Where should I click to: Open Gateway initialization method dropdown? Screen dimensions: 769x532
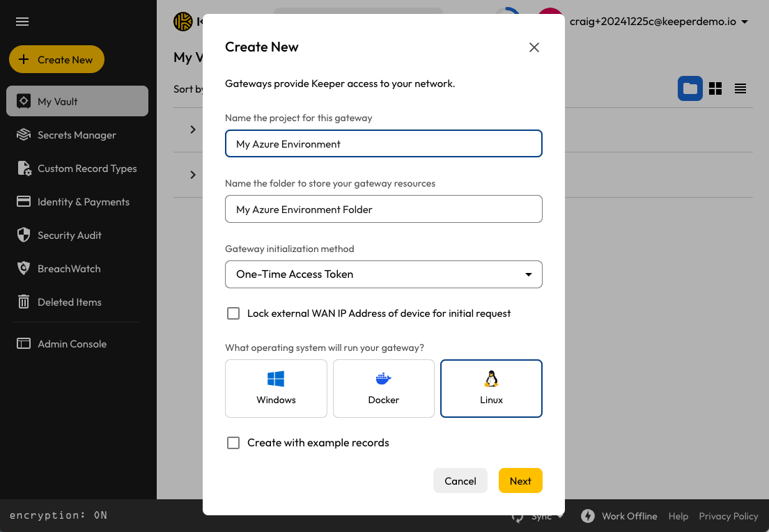point(384,274)
